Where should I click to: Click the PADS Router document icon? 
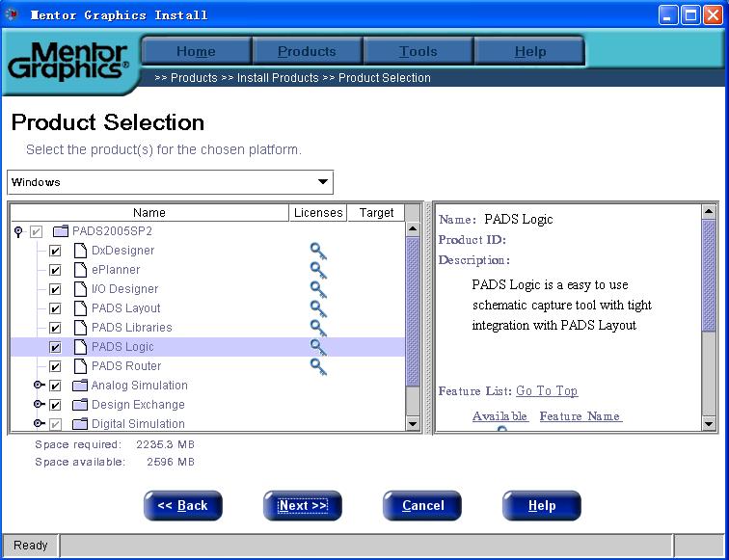click(80, 366)
